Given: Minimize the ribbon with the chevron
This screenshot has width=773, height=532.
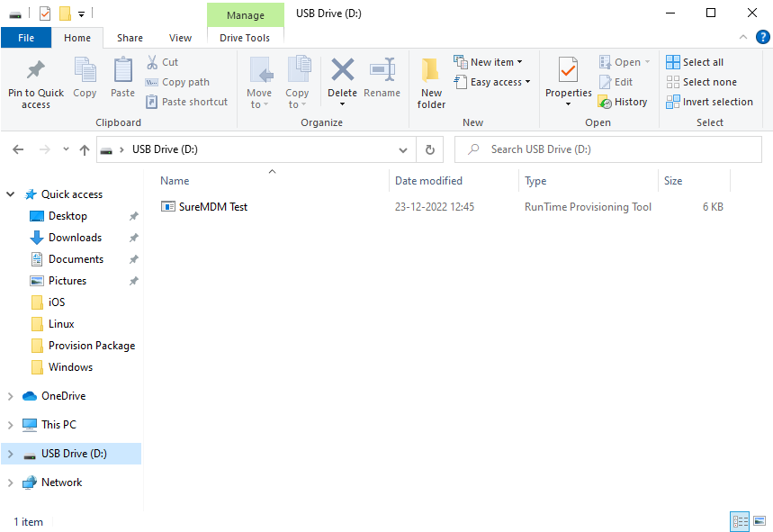Looking at the screenshot, I should point(743,37).
